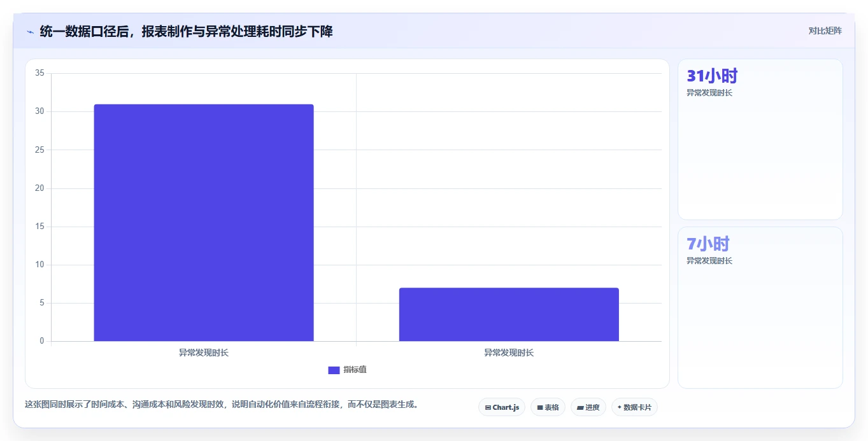This screenshot has width=868, height=441.
Task: Click y-axis label 30
Action: (x=39, y=111)
